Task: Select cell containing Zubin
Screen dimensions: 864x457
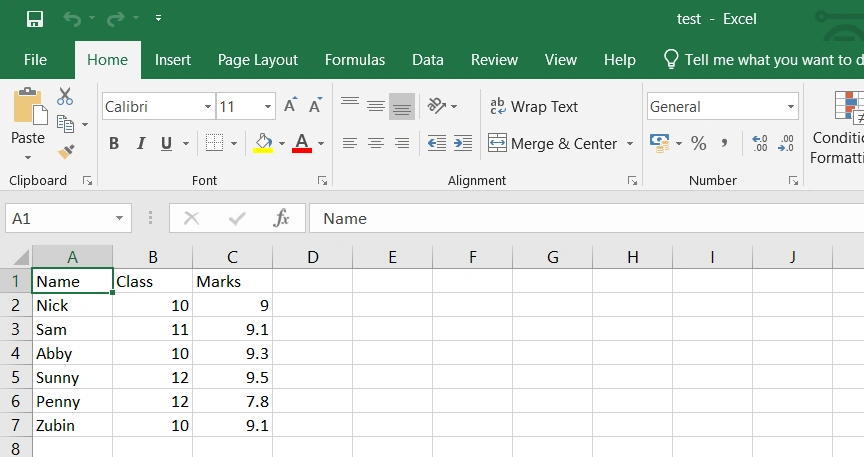Action: pyautogui.click(x=72, y=426)
